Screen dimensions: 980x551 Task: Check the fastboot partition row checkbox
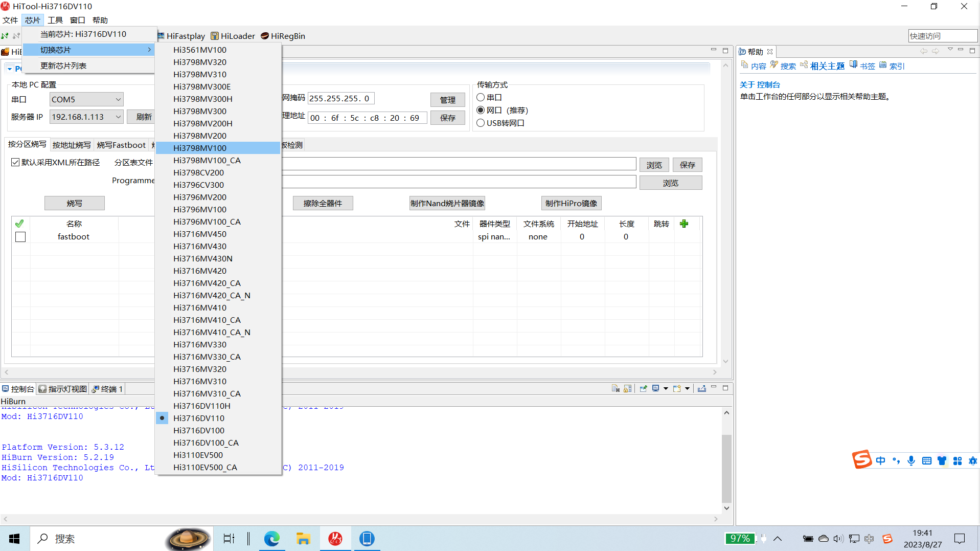20,237
